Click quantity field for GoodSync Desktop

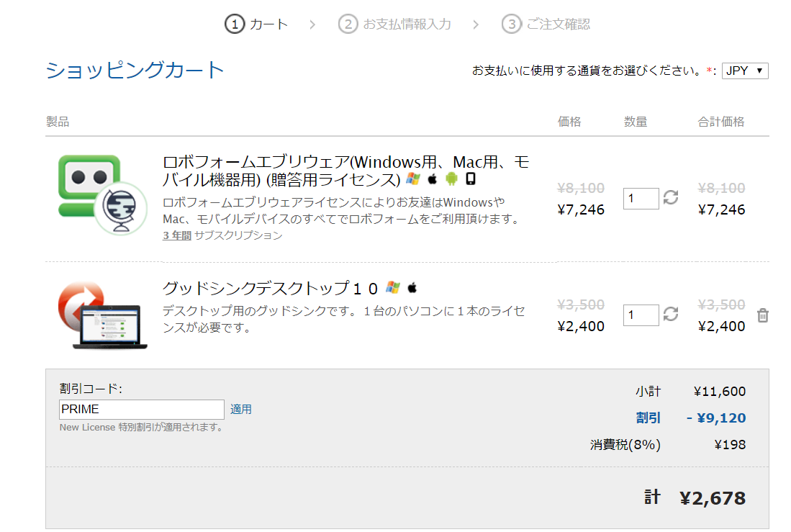(x=641, y=315)
